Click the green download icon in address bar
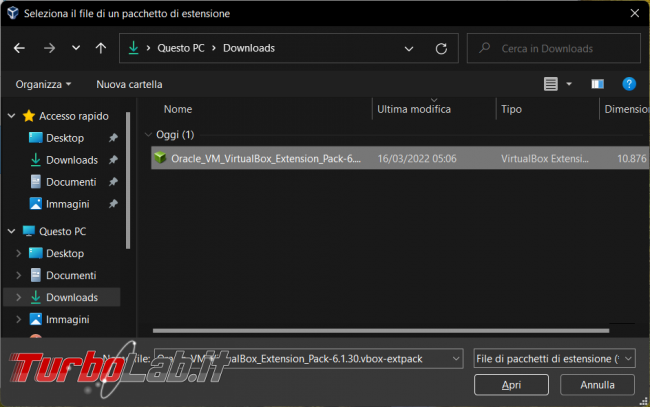 click(133, 48)
